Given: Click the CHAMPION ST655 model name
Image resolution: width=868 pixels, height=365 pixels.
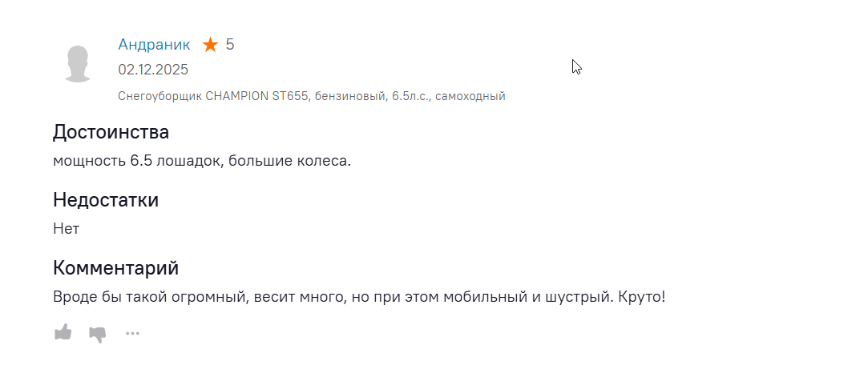Looking at the screenshot, I should (x=256, y=96).
